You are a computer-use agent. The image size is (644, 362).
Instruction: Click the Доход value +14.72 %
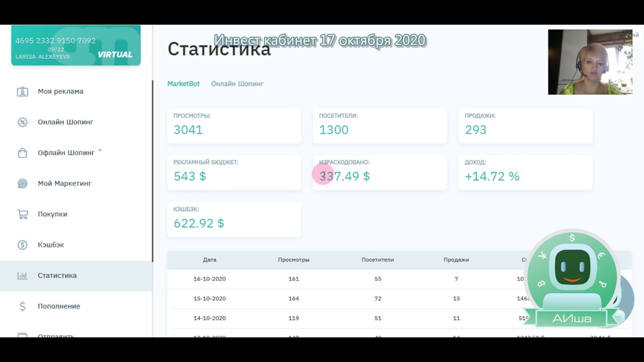[x=492, y=176]
